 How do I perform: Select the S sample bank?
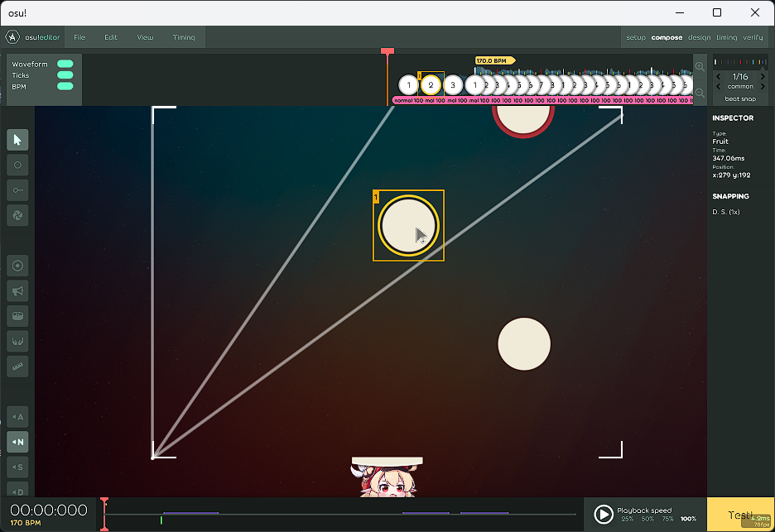click(17, 467)
